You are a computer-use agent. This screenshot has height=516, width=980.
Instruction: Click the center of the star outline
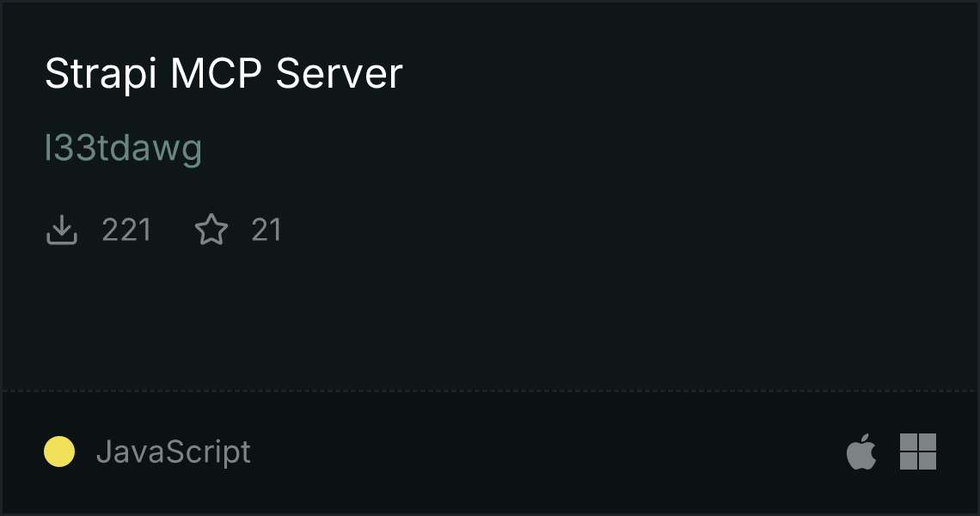click(211, 230)
